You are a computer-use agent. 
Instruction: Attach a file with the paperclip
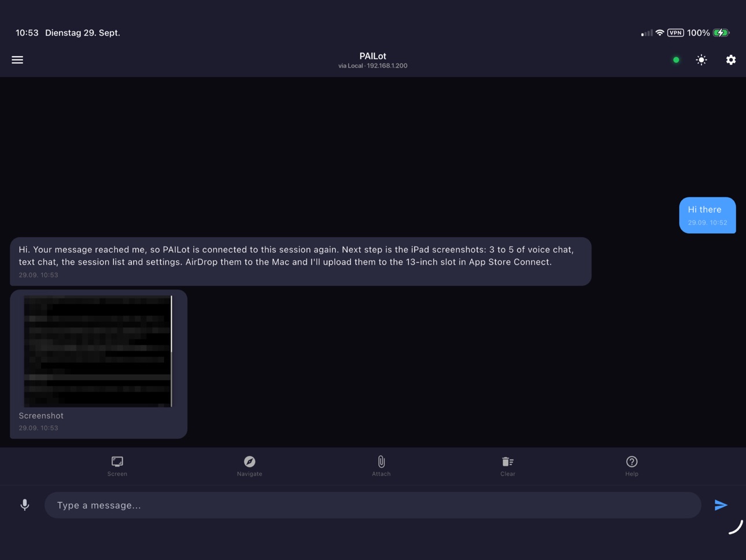pyautogui.click(x=381, y=466)
